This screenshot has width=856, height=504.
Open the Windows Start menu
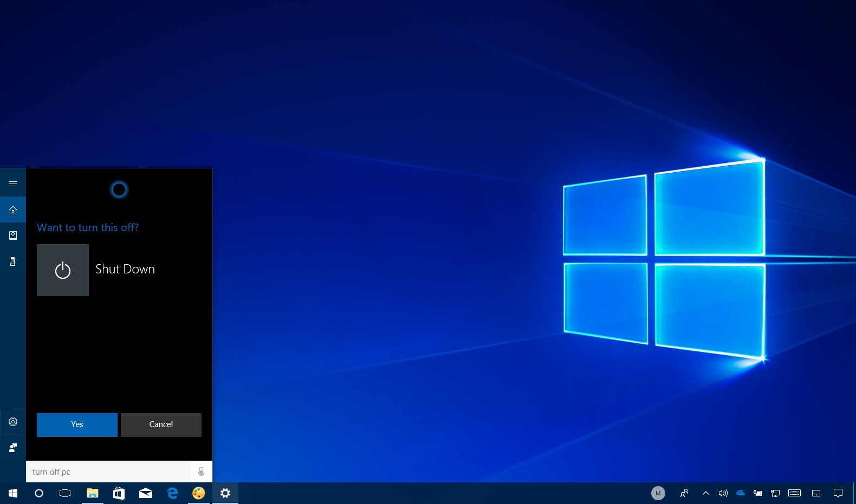[x=13, y=493]
